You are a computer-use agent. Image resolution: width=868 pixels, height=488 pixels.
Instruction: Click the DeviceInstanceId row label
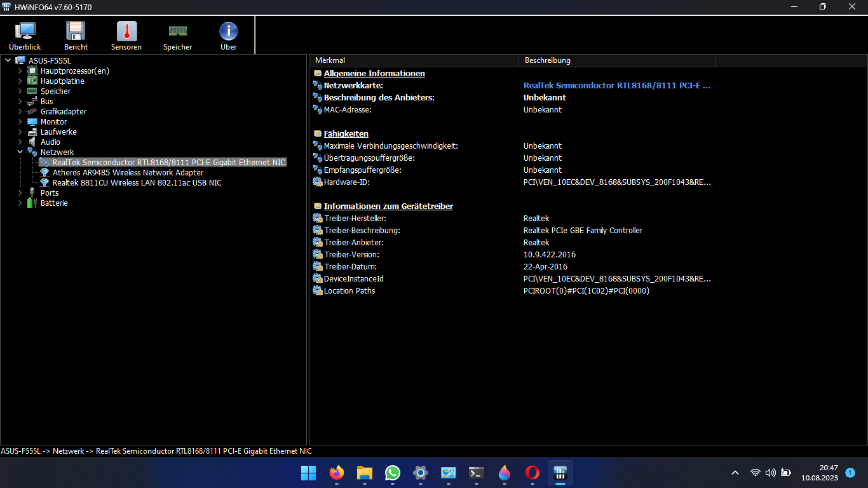[x=353, y=278]
